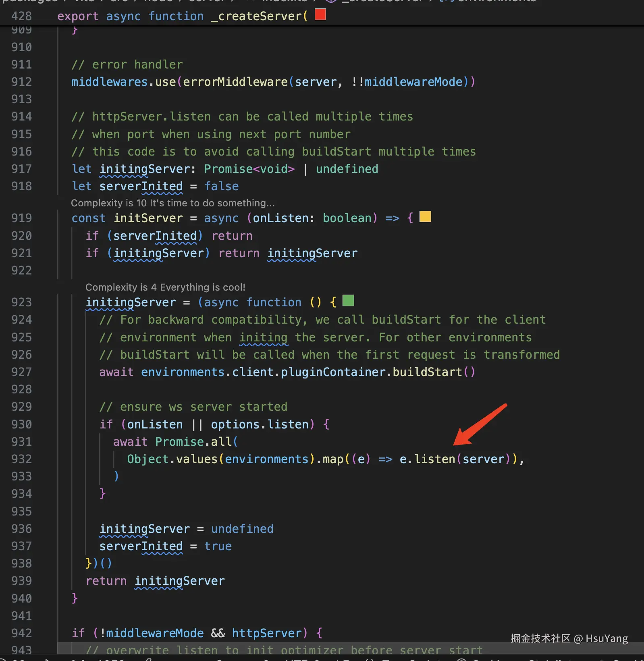Viewport: 644px width, 661px height.
Task: Click line number 927 in the gutter
Action: point(21,372)
